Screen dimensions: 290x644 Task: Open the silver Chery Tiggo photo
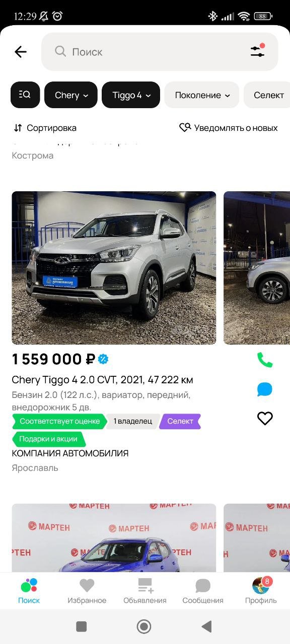pyautogui.click(x=114, y=268)
